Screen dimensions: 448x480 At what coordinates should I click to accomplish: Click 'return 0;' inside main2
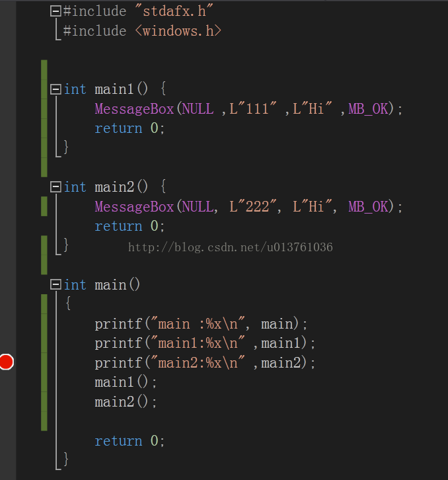(130, 226)
